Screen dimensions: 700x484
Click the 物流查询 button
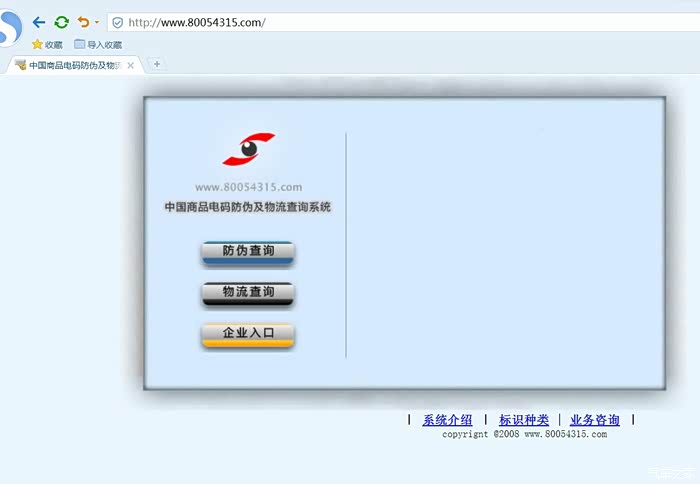[x=248, y=294]
